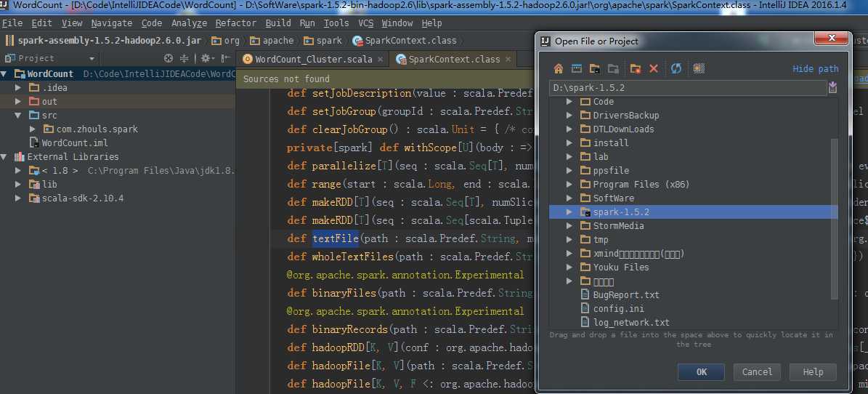Click binaryRecords definition in editor

[x=350, y=329]
